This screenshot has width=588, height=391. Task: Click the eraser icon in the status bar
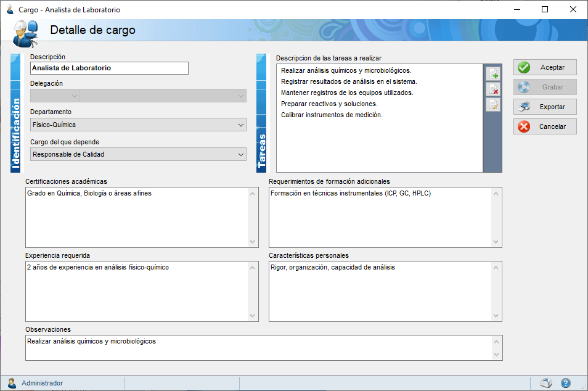pyautogui.click(x=546, y=383)
